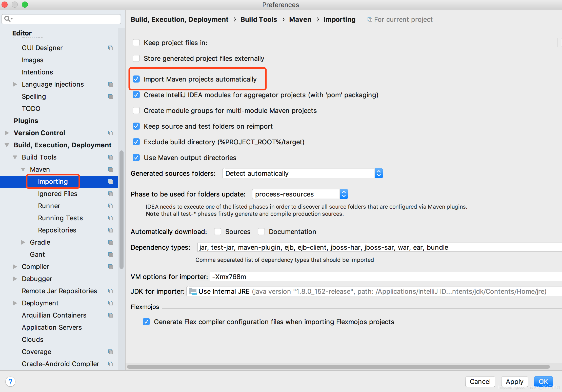Expand Debugger tree node

click(15, 279)
